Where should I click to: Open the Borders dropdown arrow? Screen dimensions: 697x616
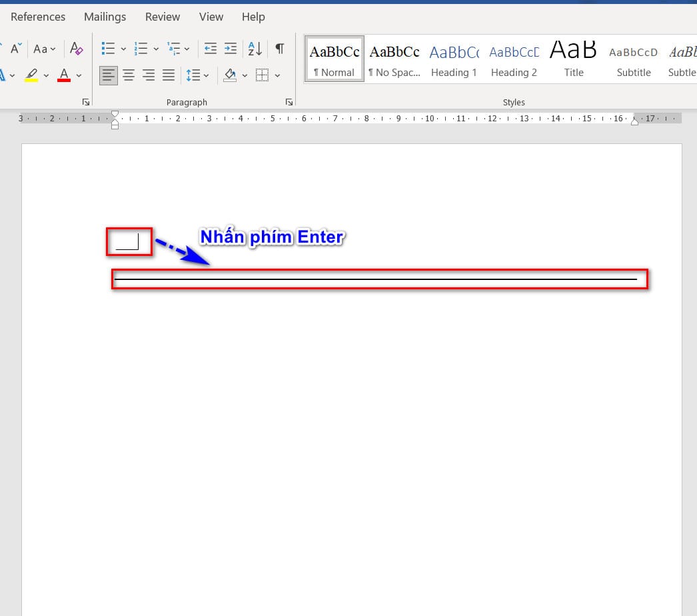277,75
